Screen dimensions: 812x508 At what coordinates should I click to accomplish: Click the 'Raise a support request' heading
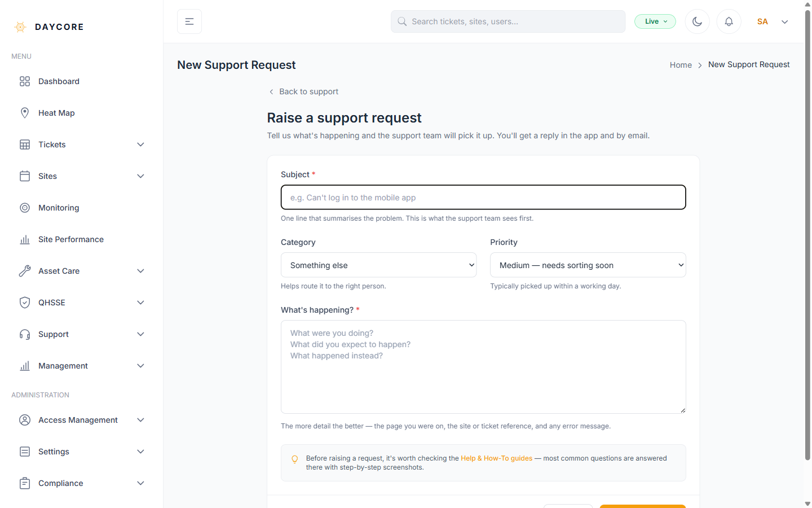[x=344, y=117]
